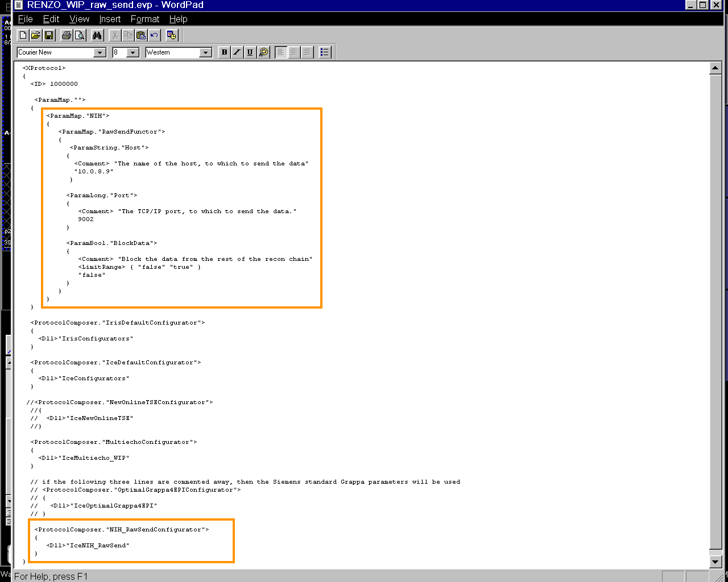
Task: Toggle Italic formatting
Action: pos(237,52)
